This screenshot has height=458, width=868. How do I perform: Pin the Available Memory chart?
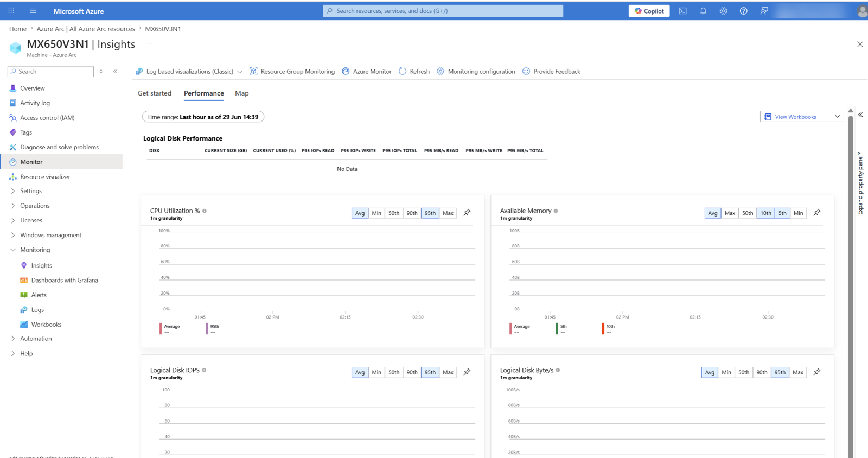[817, 213]
